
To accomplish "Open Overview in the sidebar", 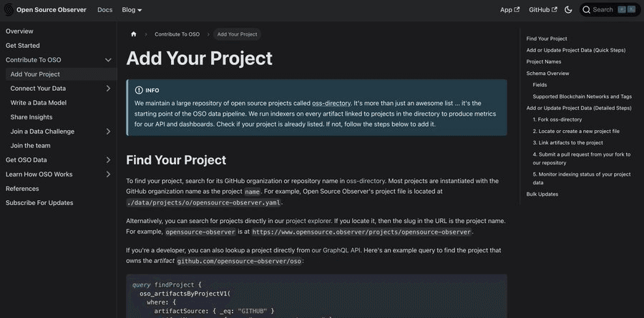I will [19, 31].
